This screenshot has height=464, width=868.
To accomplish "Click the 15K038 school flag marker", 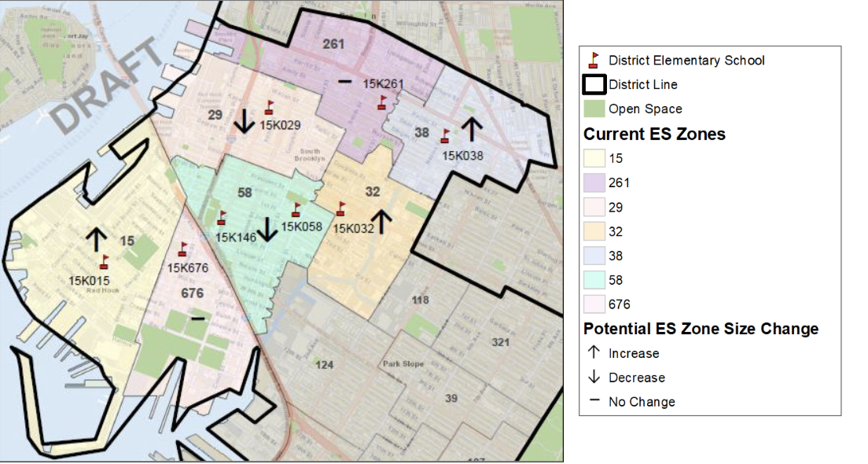I will [446, 135].
